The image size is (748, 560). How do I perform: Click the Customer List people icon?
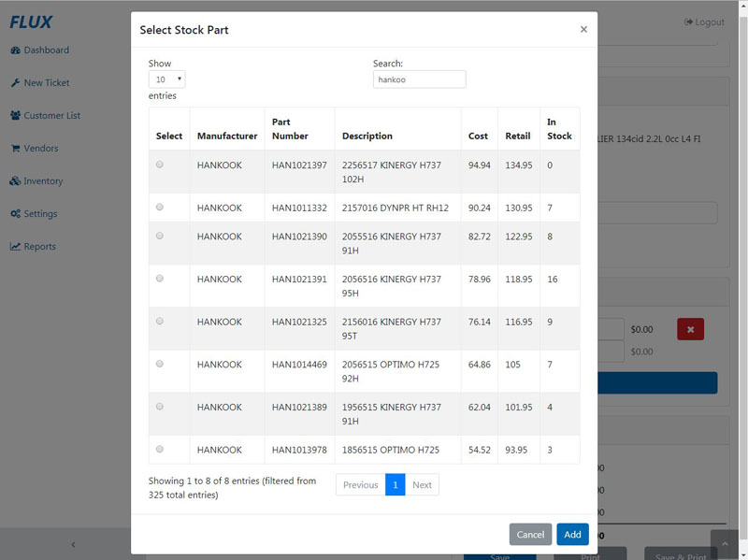click(16, 116)
